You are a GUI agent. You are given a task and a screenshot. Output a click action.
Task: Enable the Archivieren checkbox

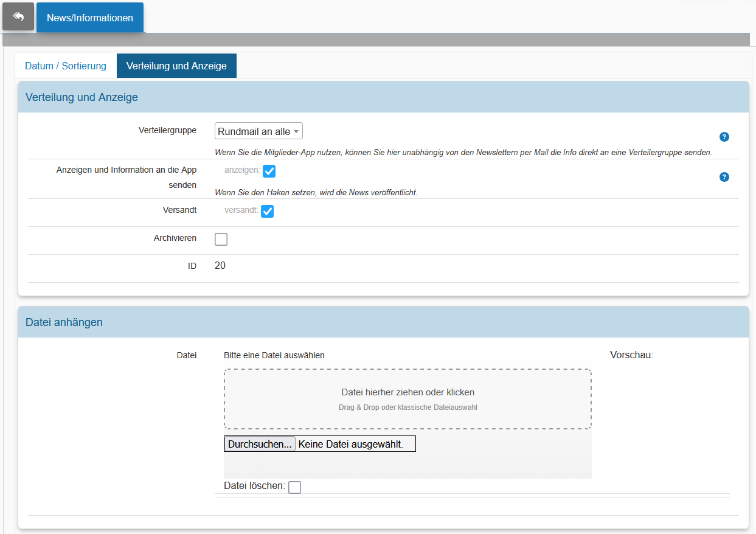coord(221,239)
